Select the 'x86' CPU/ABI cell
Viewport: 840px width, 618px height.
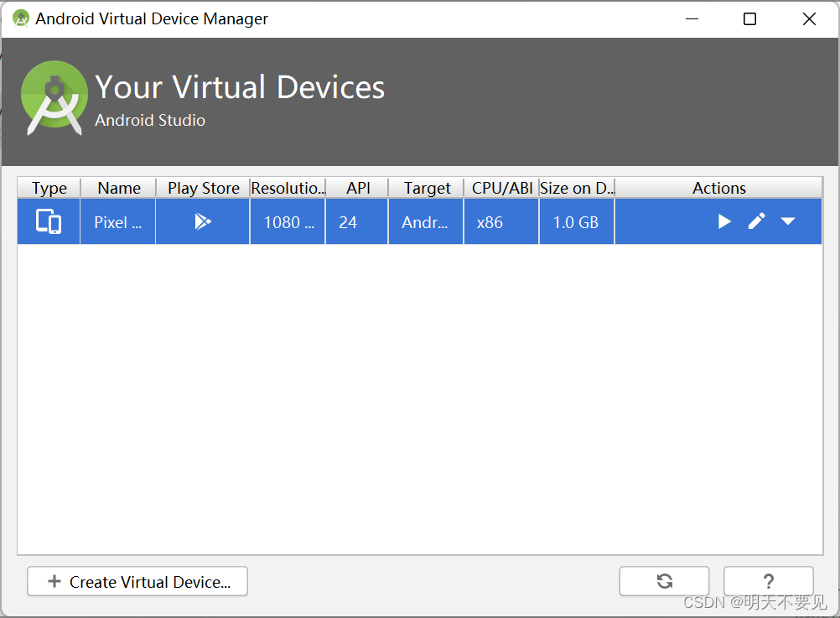pos(501,221)
